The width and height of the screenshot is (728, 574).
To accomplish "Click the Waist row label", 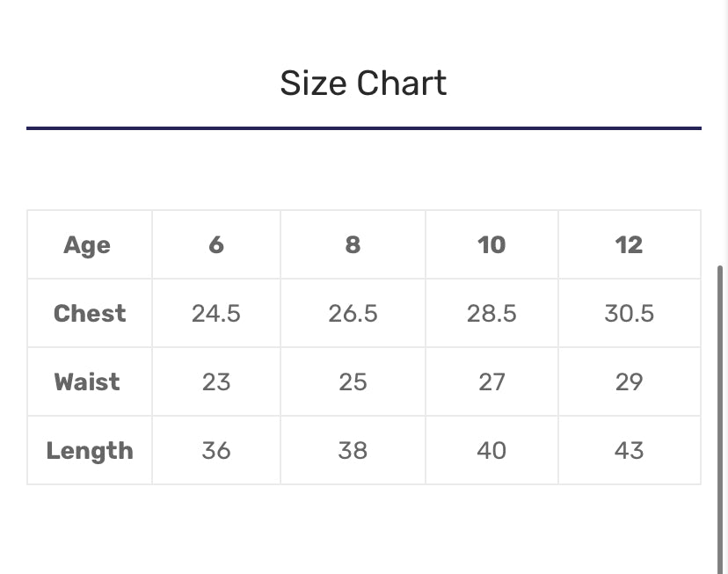I will (x=87, y=382).
